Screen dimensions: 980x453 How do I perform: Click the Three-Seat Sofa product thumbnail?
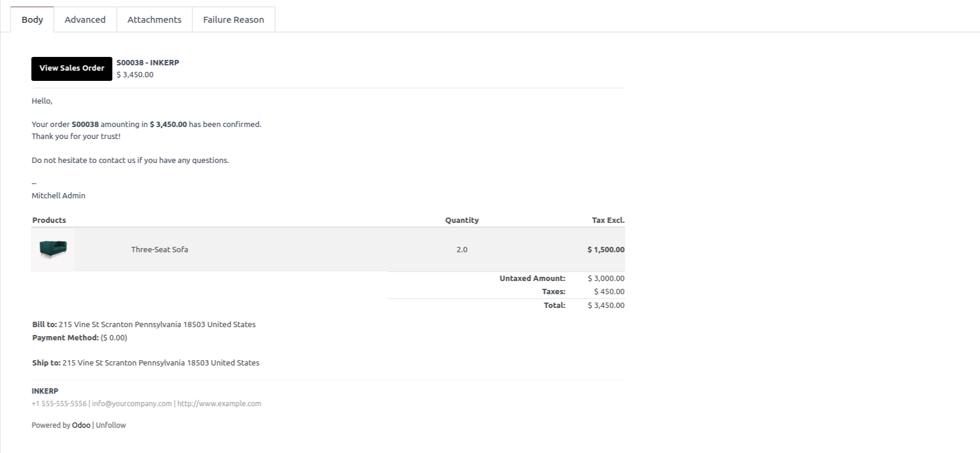53,249
